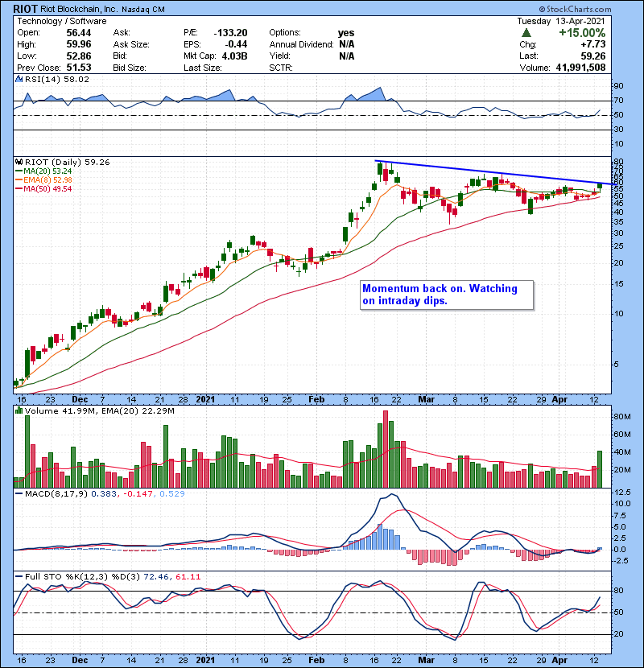The image size is (644, 668).
Task: Click the 2021 label on price chart axis
Action: (205, 400)
